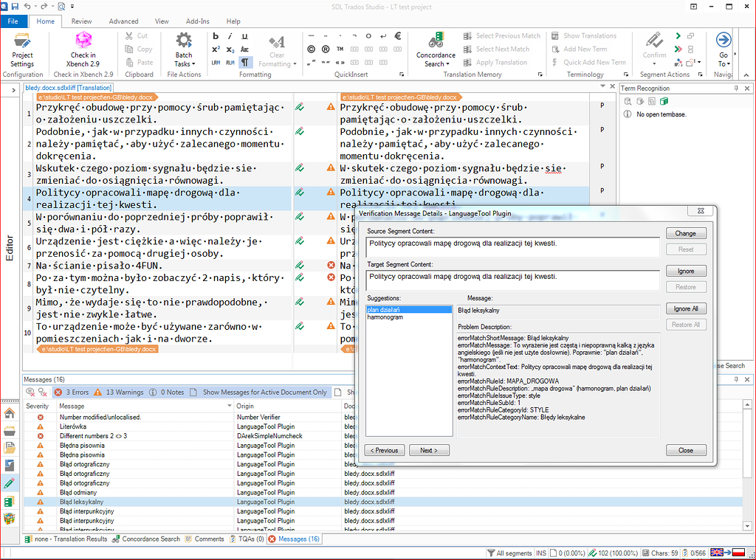Click All segments filter in status bar
The height and width of the screenshot is (560, 756).
509,553
